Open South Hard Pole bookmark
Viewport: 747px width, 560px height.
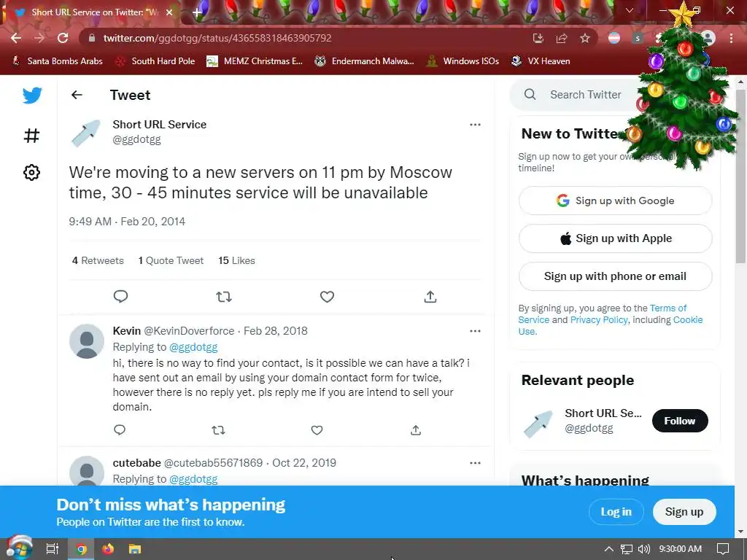pos(156,61)
